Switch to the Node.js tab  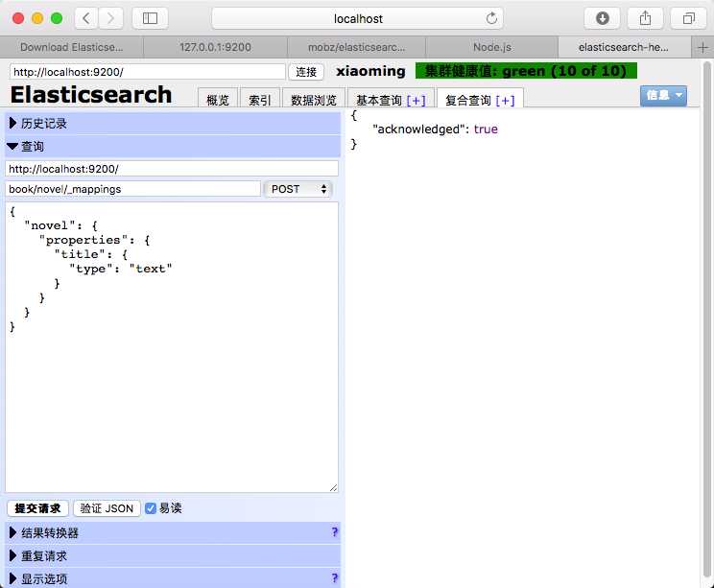(491, 47)
